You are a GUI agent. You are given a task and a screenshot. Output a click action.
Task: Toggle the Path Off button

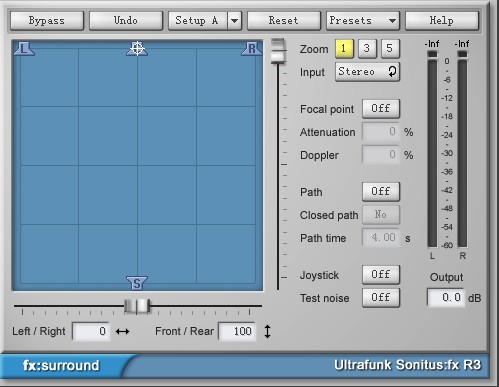[x=381, y=192]
